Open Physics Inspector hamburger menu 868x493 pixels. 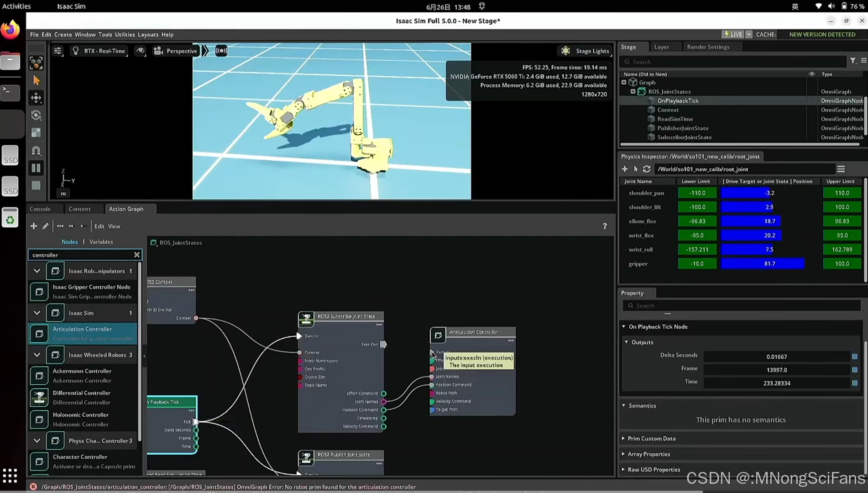click(841, 169)
